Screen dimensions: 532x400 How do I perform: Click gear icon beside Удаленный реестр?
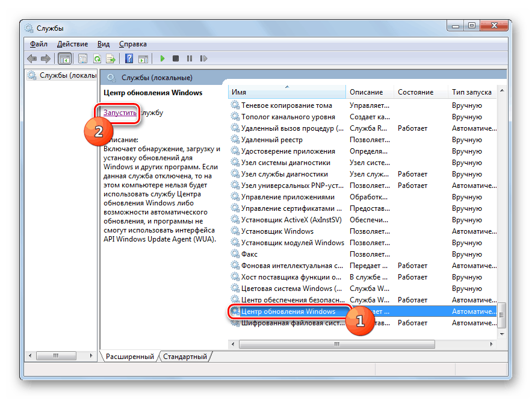click(x=235, y=139)
